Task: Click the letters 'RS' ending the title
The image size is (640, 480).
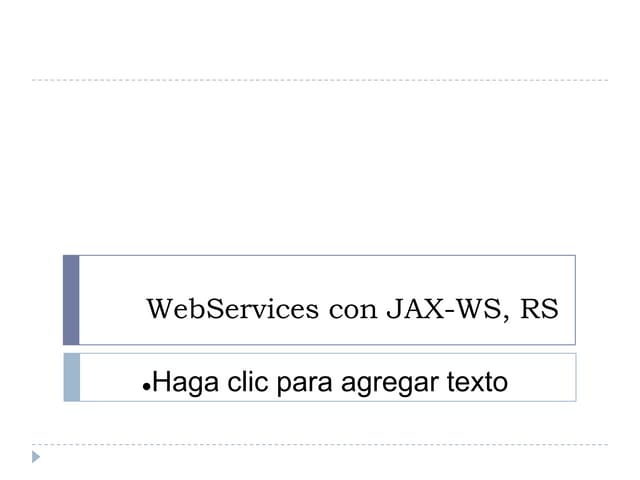Action: 539,309
